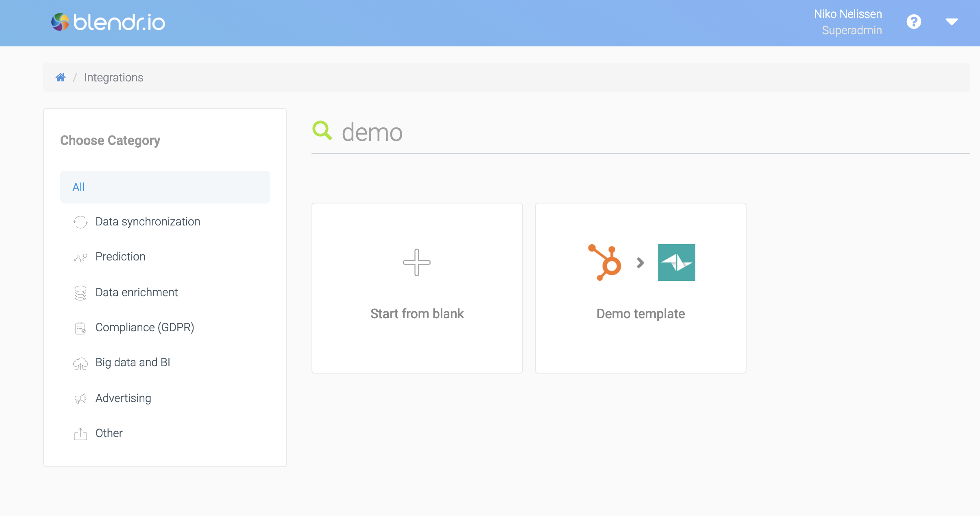Viewport: 980px width, 516px height.
Task: Click the home breadcrumb icon
Action: point(61,78)
